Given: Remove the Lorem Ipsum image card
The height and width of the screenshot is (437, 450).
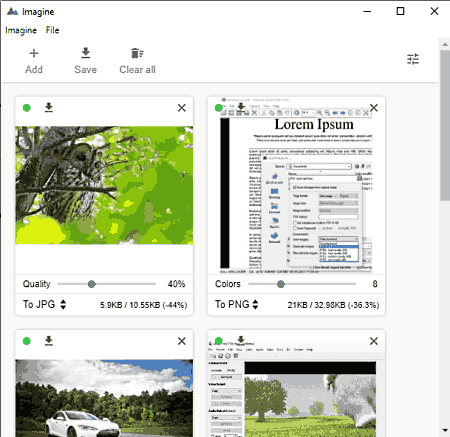Looking at the screenshot, I should click(374, 108).
